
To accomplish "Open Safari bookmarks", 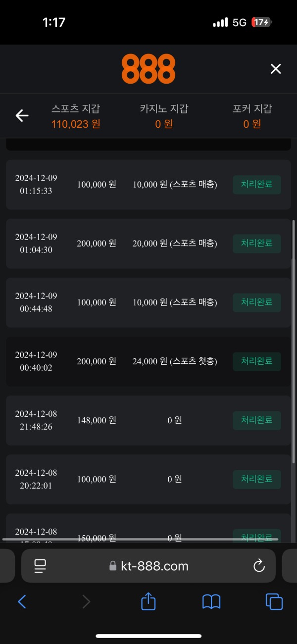I will (211, 602).
